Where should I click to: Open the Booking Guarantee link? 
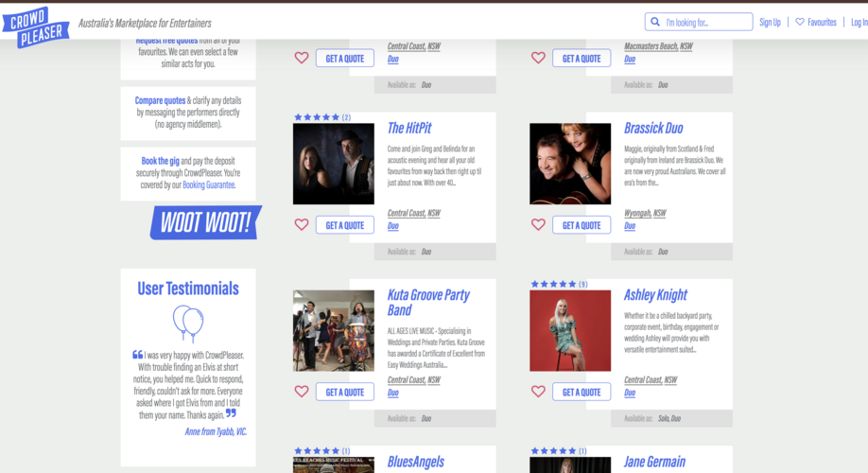click(x=209, y=185)
